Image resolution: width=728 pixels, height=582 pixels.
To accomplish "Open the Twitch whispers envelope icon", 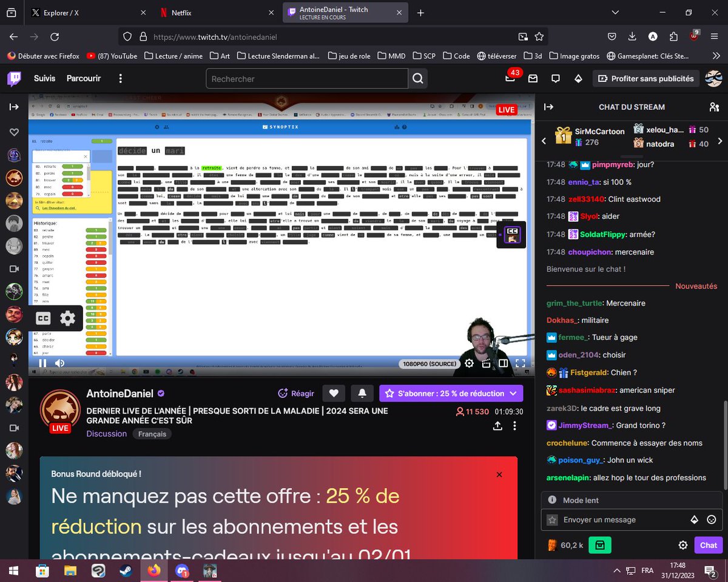I will click(x=533, y=79).
